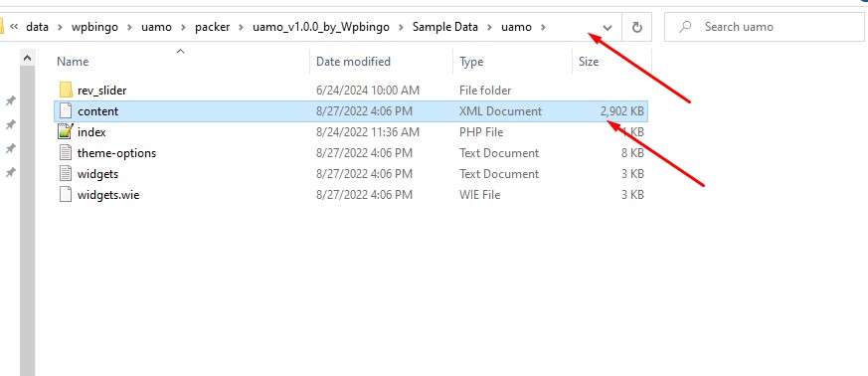Sort files by Size column header

[589, 62]
